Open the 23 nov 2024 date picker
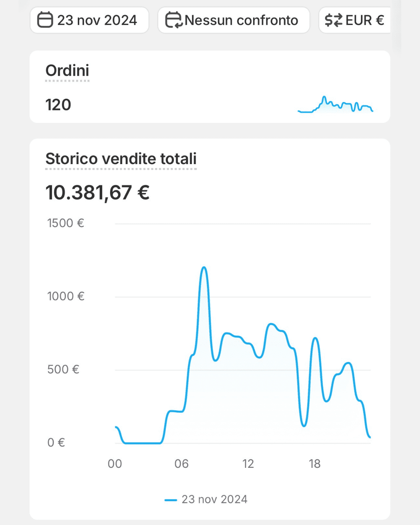Viewport: 420px width, 525px height. [x=89, y=20]
